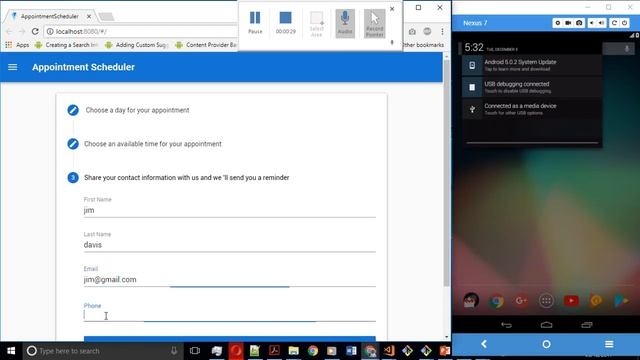
Task: Open 'Creating a Search Int' bookmark
Action: (x=67, y=45)
